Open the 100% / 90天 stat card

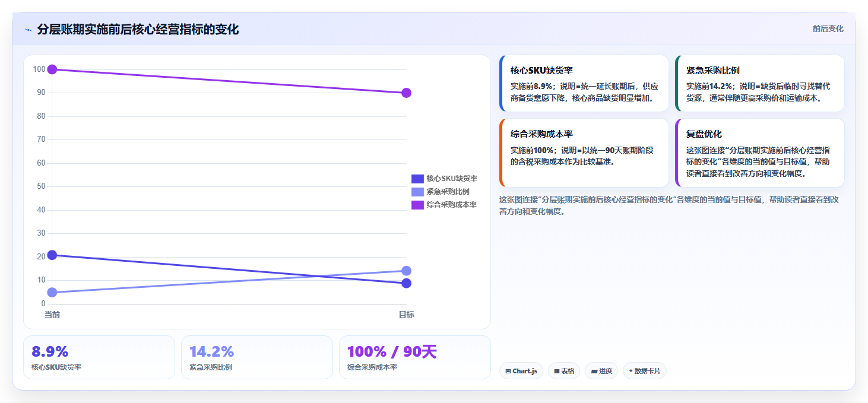tap(415, 357)
